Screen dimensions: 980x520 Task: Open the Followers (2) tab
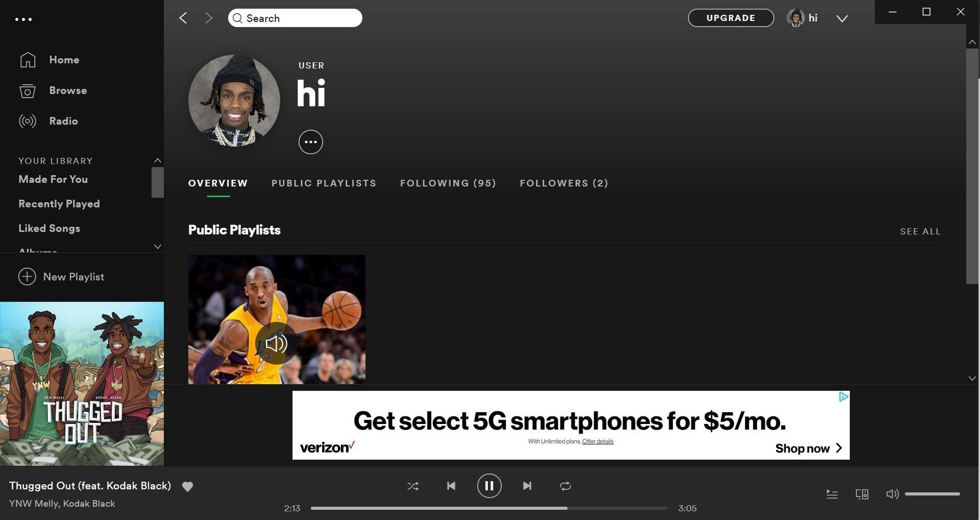pos(564,183)
